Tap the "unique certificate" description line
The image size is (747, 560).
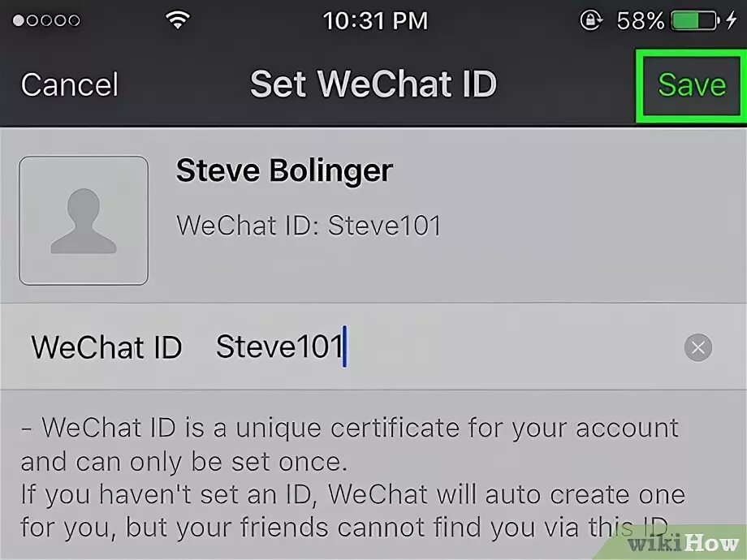[x=350, y=428]
